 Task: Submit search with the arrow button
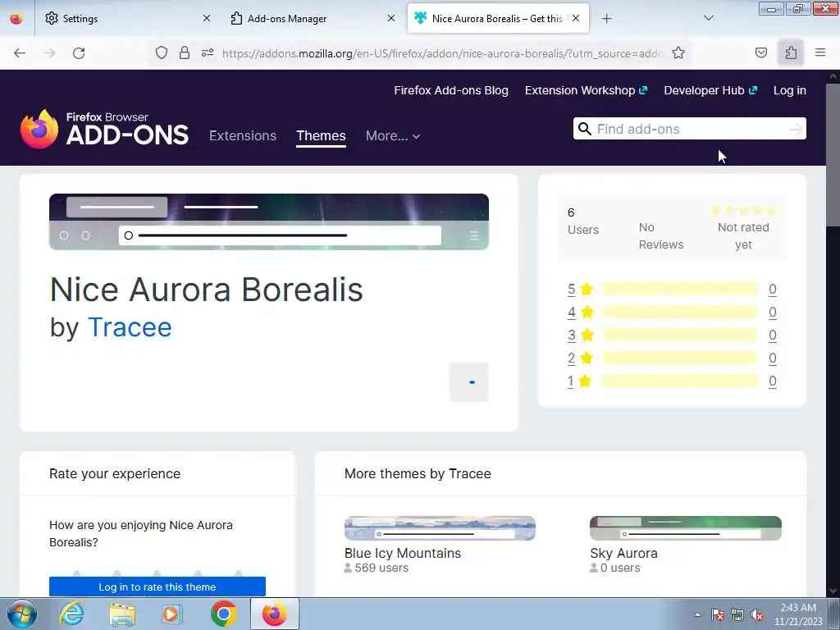[796, 129]
